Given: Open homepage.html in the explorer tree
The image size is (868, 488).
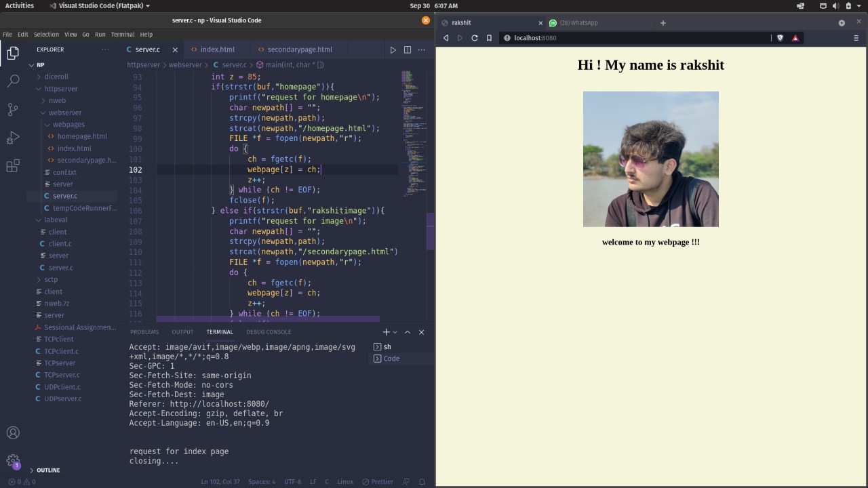Looking at the screenshot, I should click(x=82, y=136).
